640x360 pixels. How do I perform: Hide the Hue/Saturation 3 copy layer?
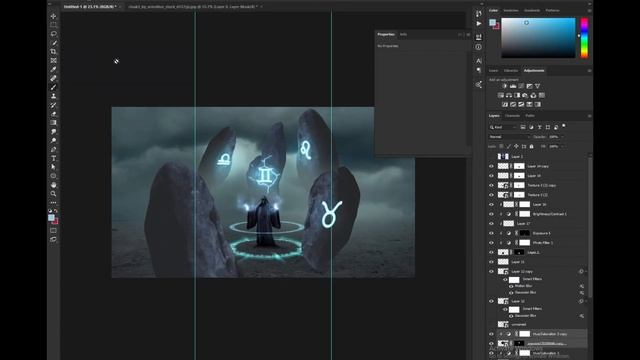pyautogui.click(x=491, y=334)
